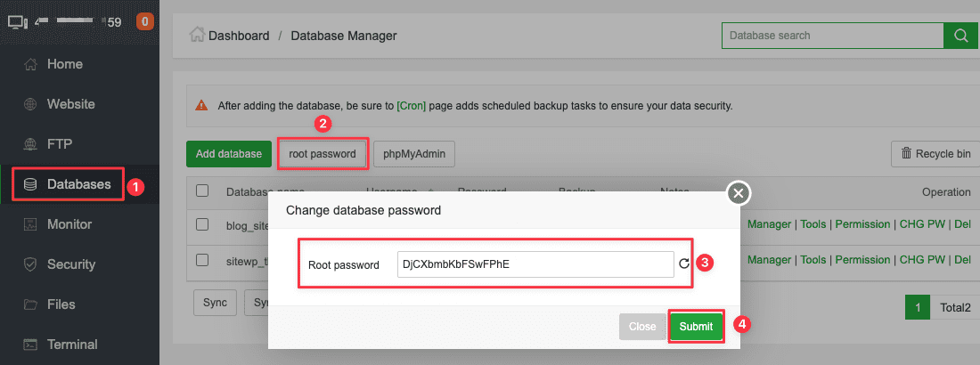Click Del in the sitewp row
Viewport: 980px width, 365px height.
point(962,259)
